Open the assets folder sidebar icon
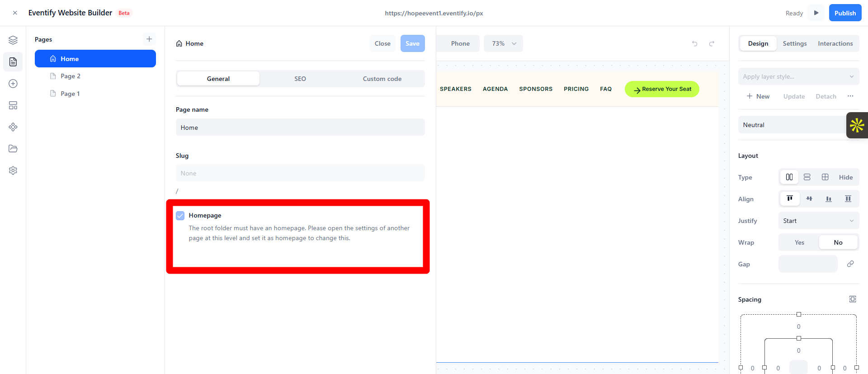Screen dimensions: 868x374 coord(13,149)
